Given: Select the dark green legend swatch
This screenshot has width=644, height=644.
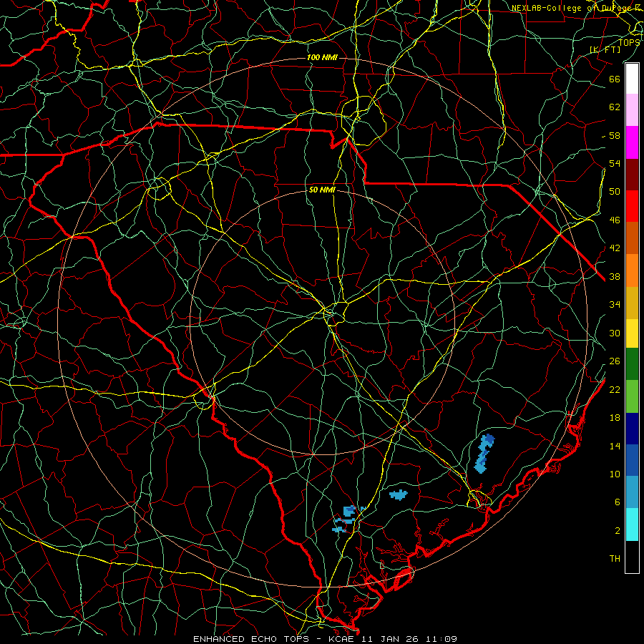Looking at the screenshot, I should pyautogui.click(x=632, y=364).
